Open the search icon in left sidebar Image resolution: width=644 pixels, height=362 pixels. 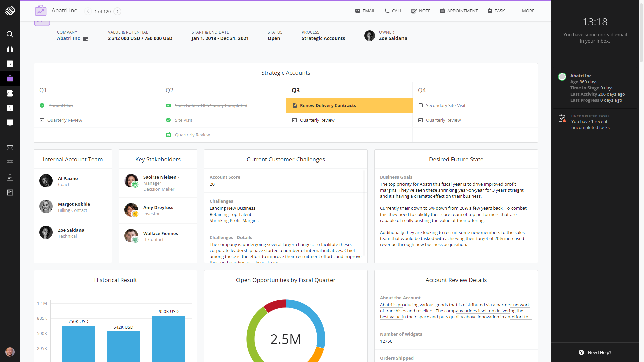[10, 34]
